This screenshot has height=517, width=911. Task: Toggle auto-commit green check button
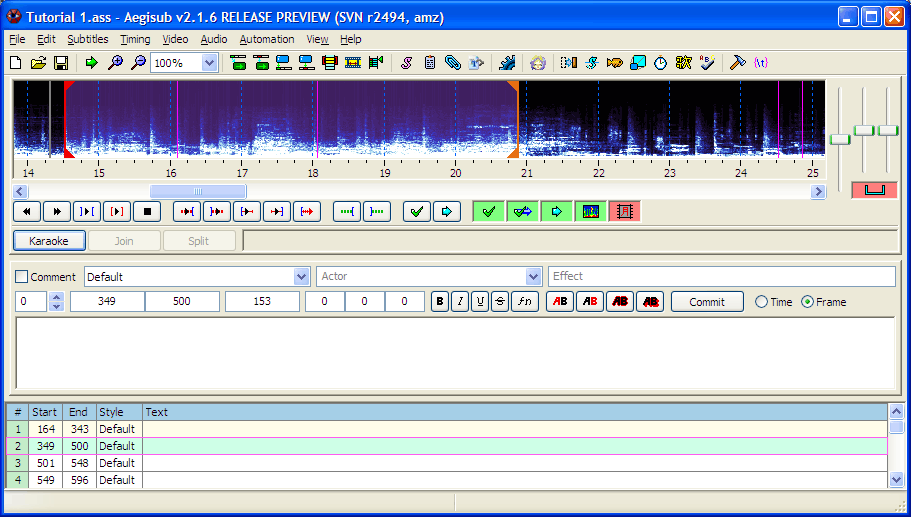489,212
